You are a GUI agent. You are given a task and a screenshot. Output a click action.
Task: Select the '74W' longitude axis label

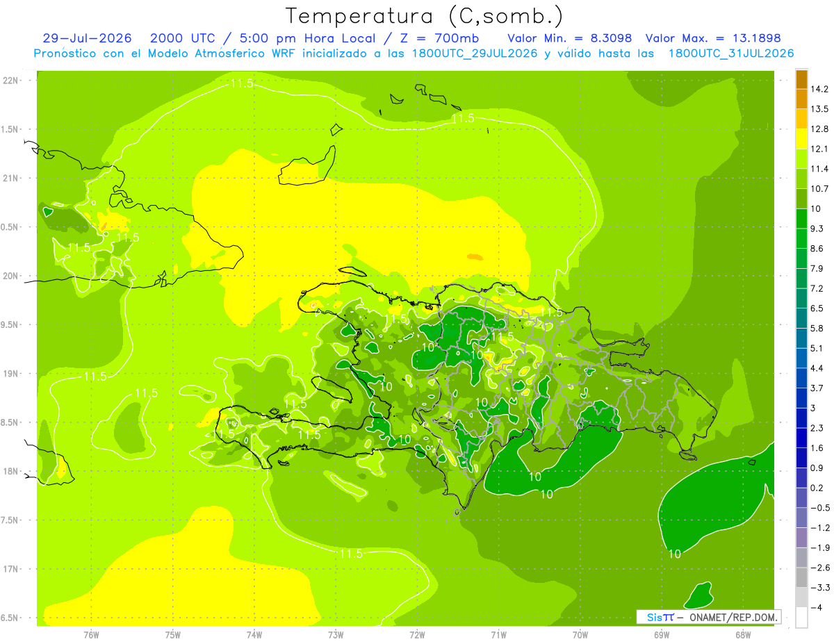pos(254,634)
